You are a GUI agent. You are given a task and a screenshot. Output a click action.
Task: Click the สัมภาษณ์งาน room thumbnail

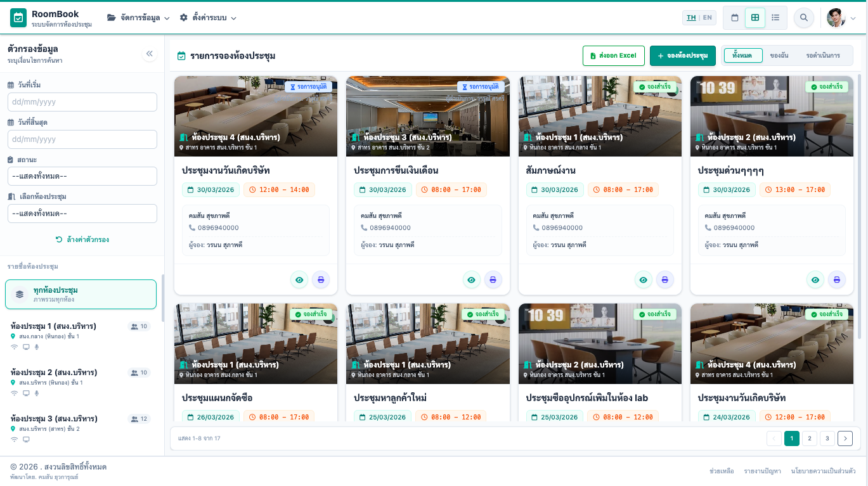(600, 116)
